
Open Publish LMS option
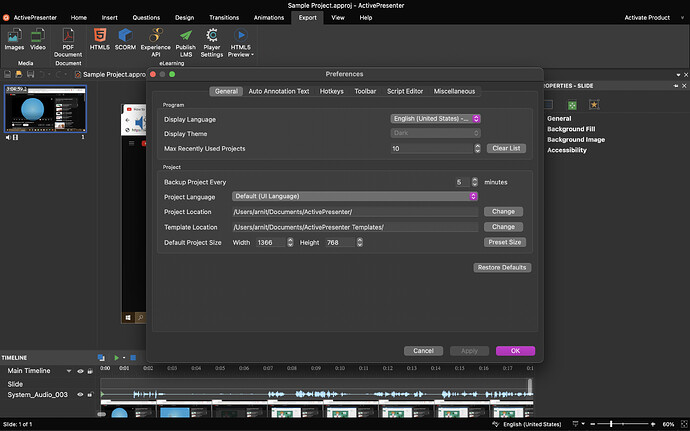[186, 42]
